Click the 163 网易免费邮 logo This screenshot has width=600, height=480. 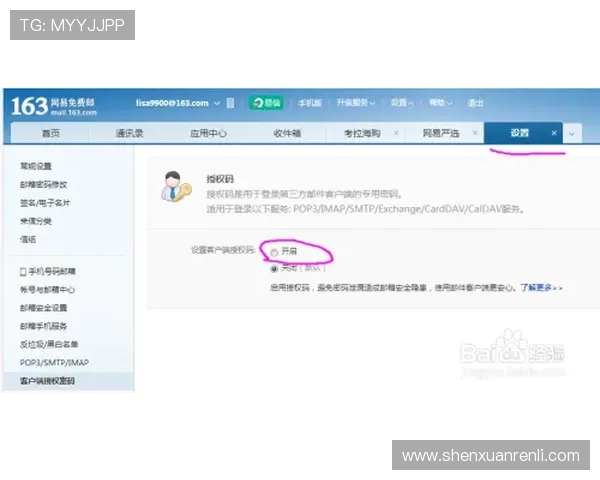(54, 106)
